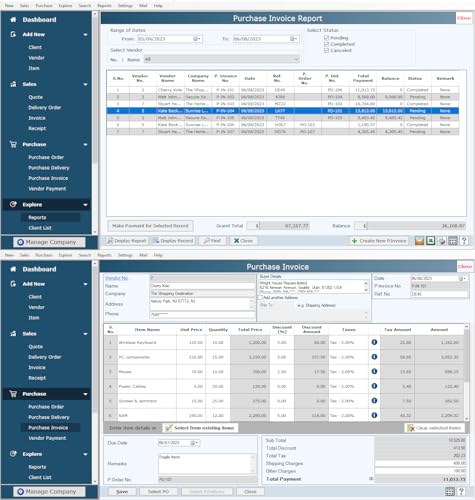Click the Remarks text box
The height and width of the screenshot is (500, 475).
(x=206, y=464)
